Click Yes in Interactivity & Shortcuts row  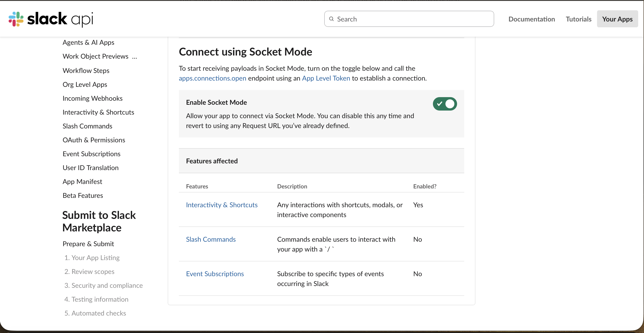click(x=418, y=205)
